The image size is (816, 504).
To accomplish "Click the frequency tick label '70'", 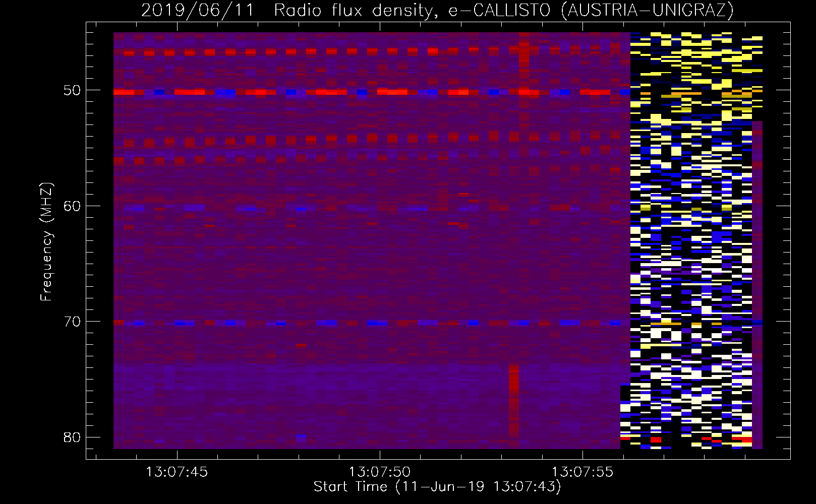I will (x=72, y=321).
